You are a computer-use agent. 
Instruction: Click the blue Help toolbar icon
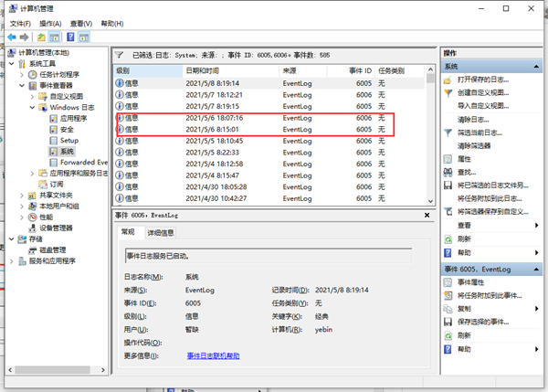(69, 37)
